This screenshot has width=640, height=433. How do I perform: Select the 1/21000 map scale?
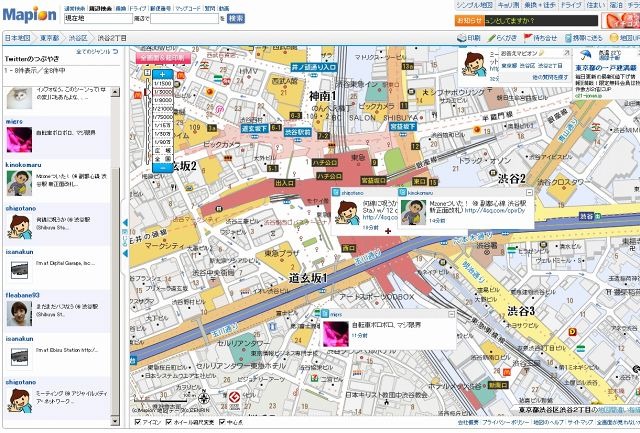coord(162,109)
